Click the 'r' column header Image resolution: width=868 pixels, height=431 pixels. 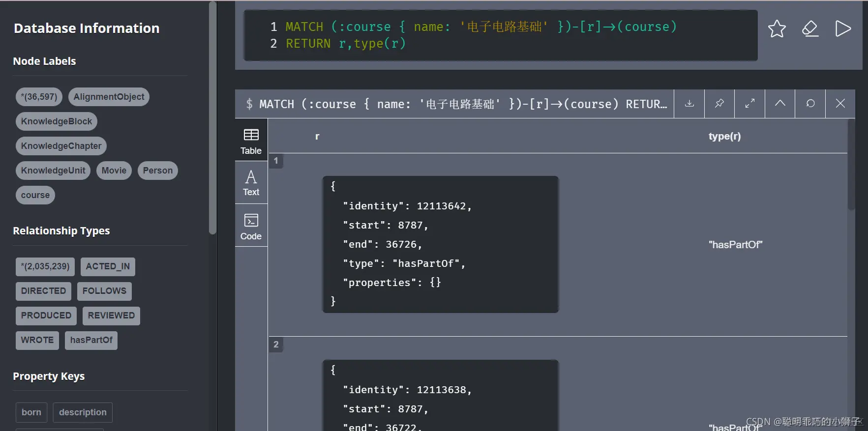click(x=317, y=136)
